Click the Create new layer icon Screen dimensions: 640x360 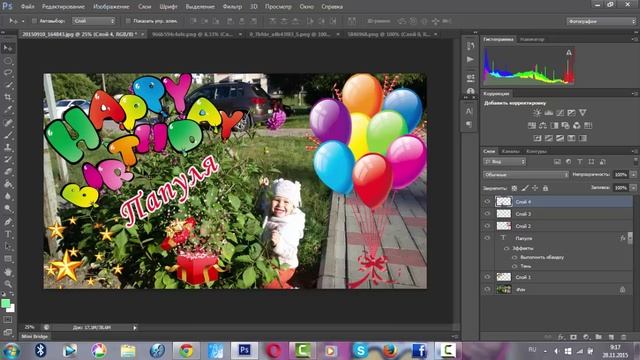point(611,337)
